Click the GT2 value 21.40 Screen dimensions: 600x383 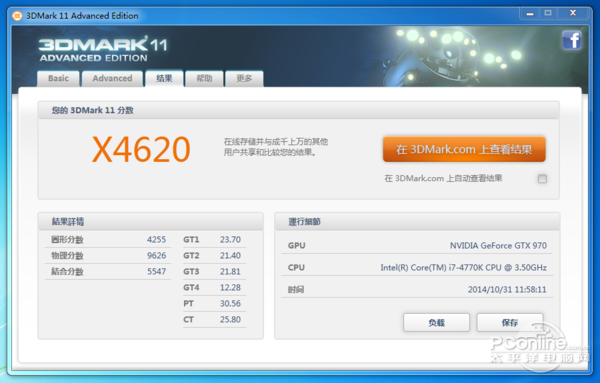click(230, 256)
